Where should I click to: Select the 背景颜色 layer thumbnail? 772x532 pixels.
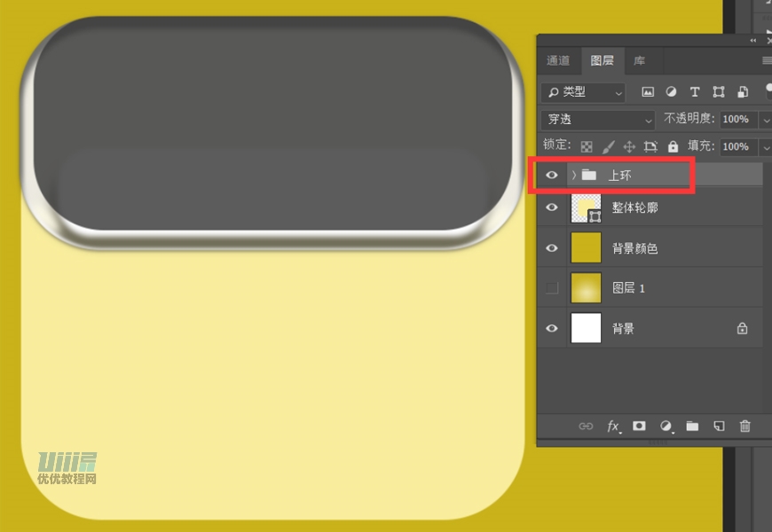pyautogui.click(x=586, y=247)
